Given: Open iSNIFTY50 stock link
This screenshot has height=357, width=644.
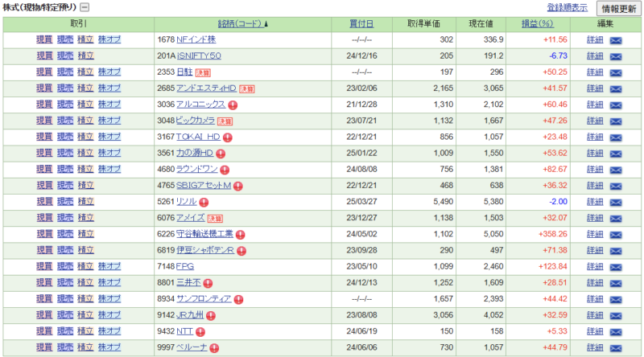Looking at the screenshot, I should 199,55.
